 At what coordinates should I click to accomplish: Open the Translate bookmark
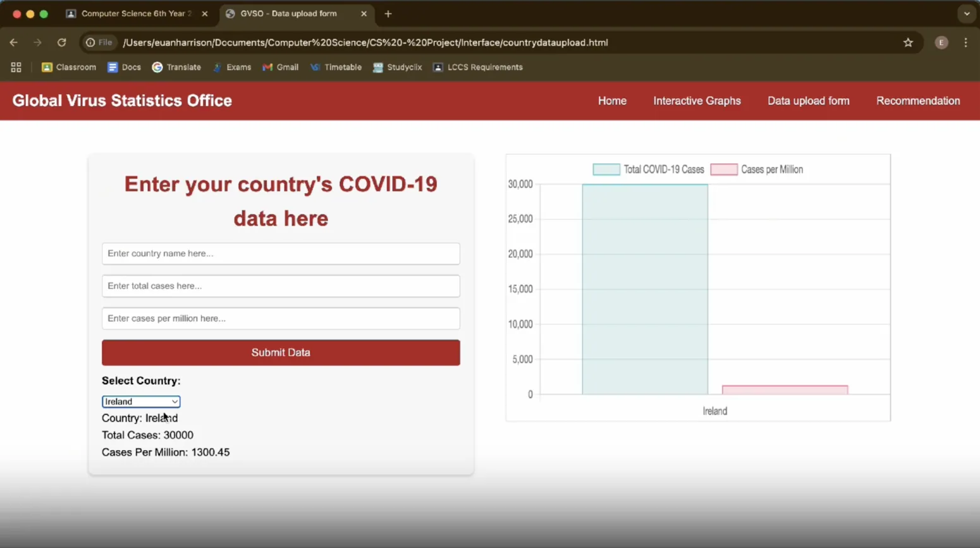pos(176,67)
